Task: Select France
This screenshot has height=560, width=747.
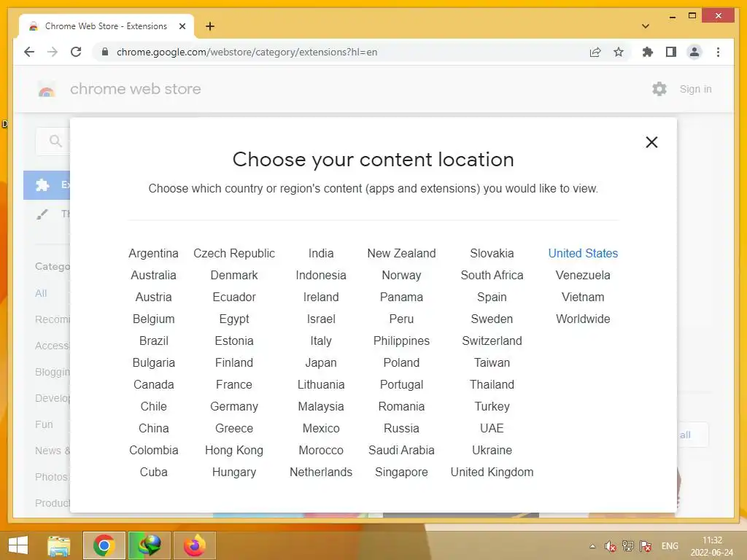Action: pos(234,385)
